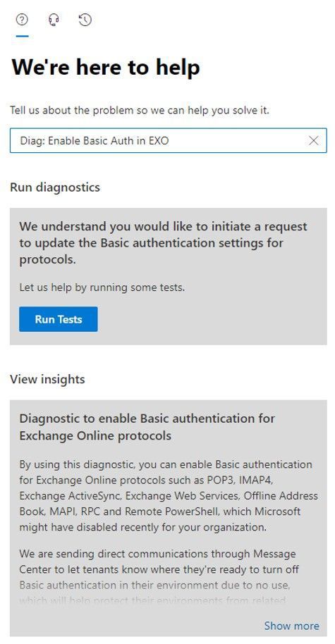Click the 'Tell us about the problem' prompt text
Viewport: 335px width, 644px height.
(x=140, y=110)
